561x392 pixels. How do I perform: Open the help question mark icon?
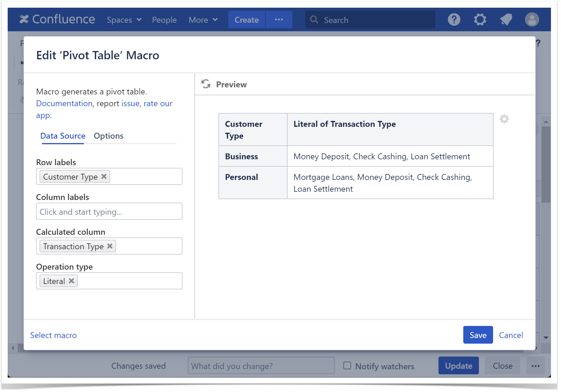(454, 20)
